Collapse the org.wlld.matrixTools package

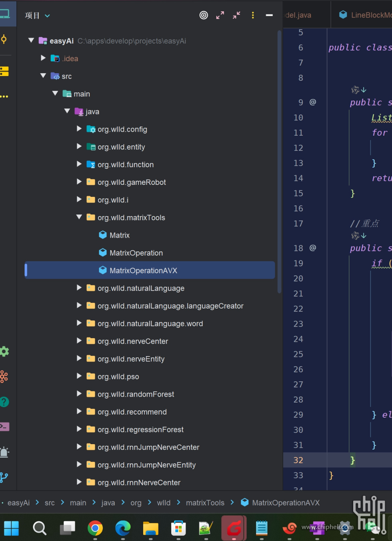point(79,217)
